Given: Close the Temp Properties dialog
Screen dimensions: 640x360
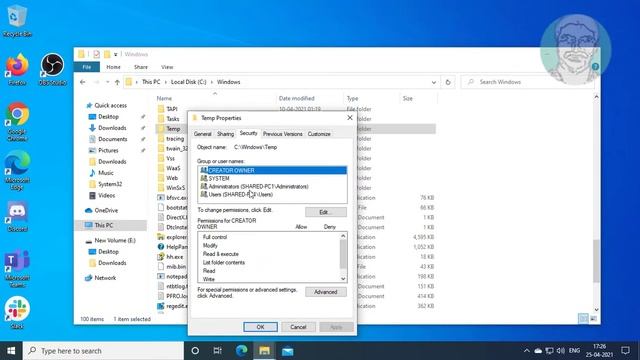Looking at the screenshot, I should pyautogui.click(x=350, y=118).
